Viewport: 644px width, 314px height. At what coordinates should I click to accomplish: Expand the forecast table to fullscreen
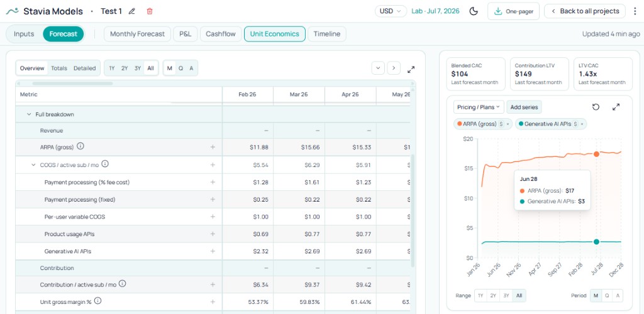[x=411, y=69]
